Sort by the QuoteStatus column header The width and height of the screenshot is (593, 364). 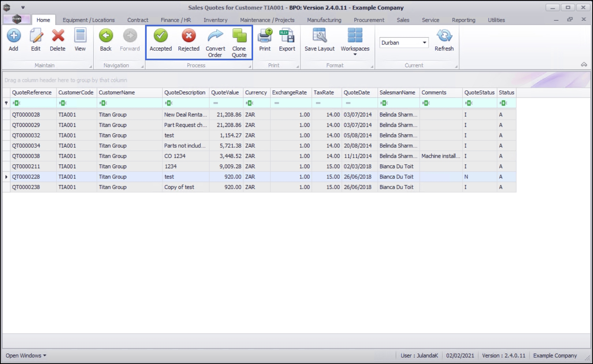point(479,93)
